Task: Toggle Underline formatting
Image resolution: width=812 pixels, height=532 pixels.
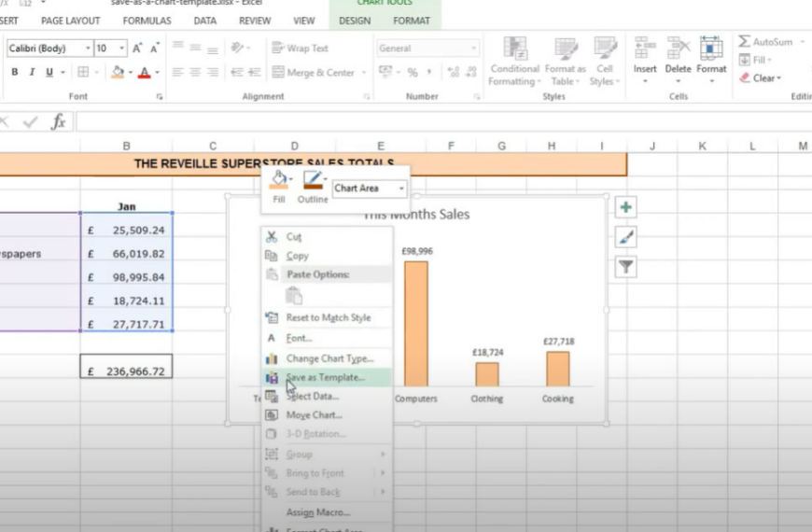Action: [x=49, y=72]
